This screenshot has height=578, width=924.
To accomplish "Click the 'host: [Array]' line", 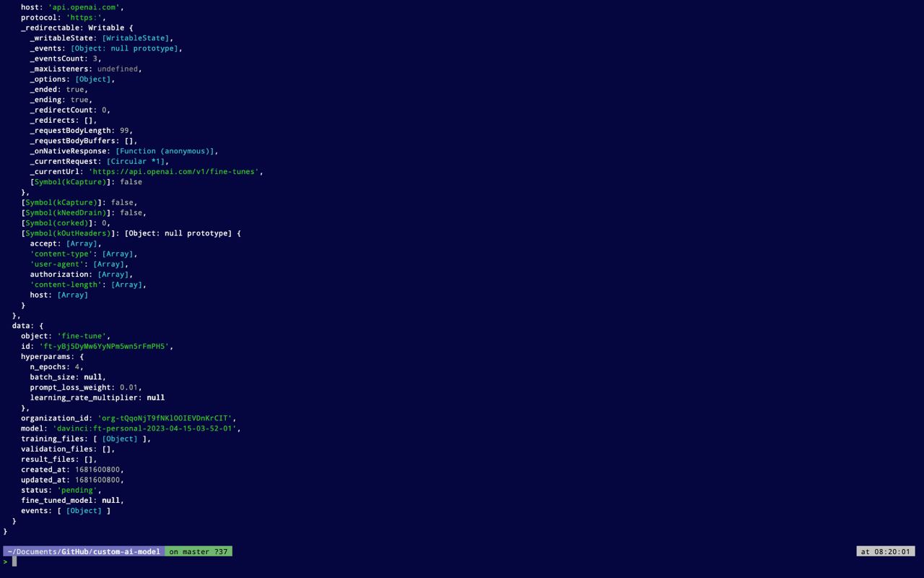I will point(58,295).
